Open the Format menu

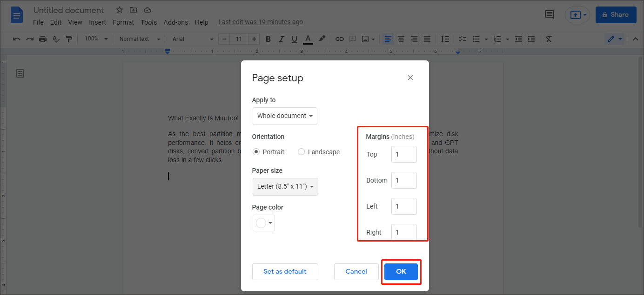pos(123,22)
